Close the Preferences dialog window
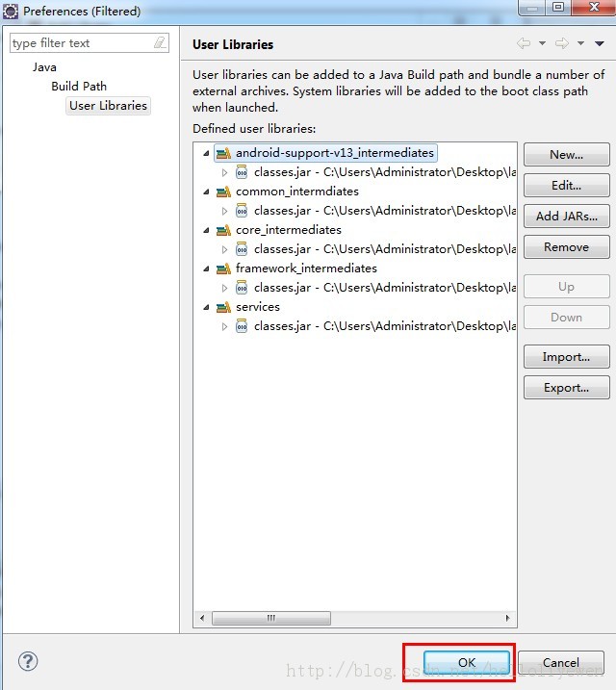 (594, 7)
